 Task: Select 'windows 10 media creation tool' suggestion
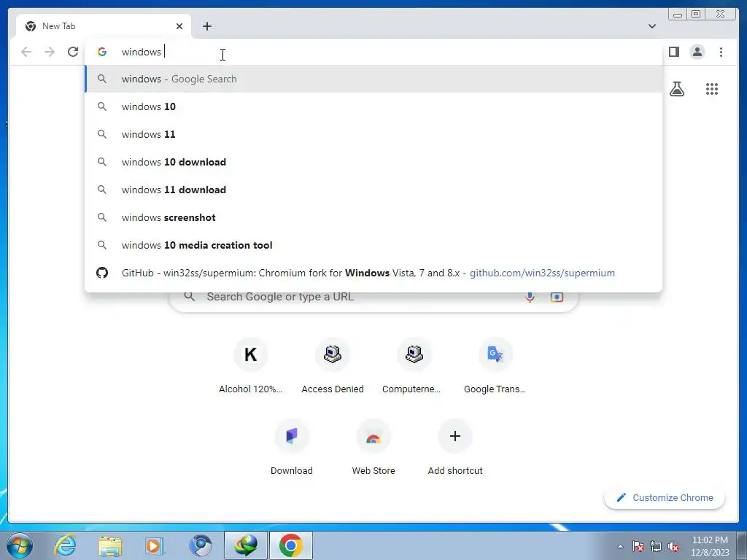(x=373, y=245)
